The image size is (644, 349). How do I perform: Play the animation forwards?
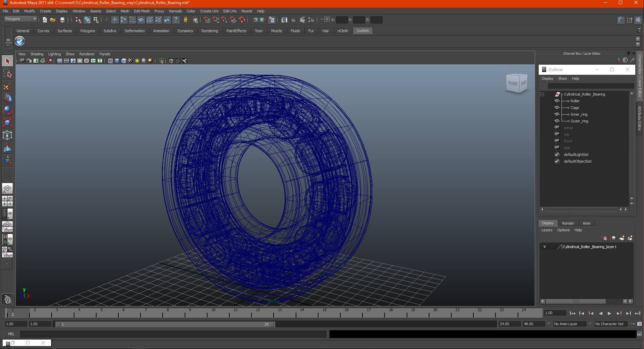pos(609,313)
